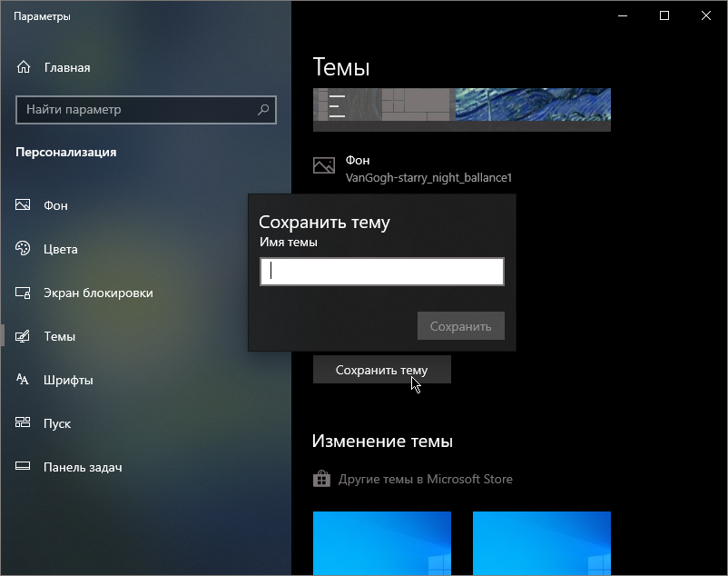Click the Home house icon
Viewport: 728px width, 576px height.
click(x=24, y=67)
